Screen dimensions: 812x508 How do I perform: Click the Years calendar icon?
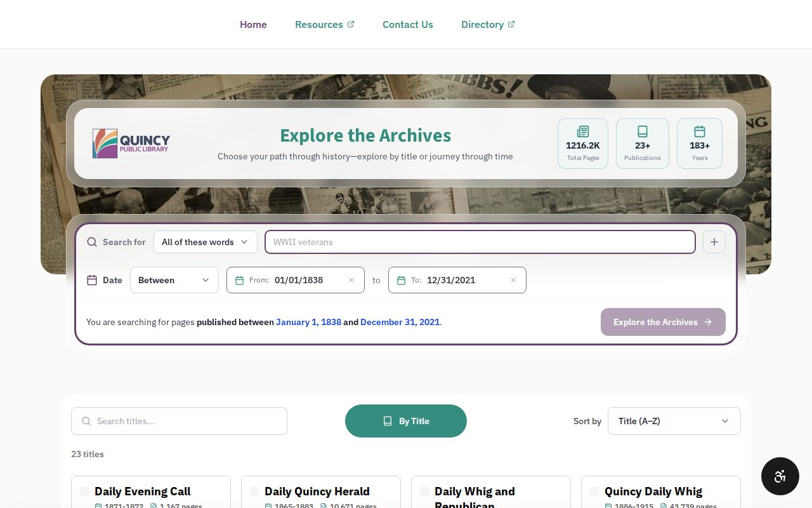click(700, 131)
